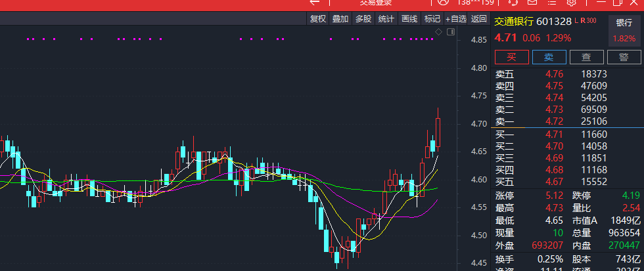644x271 pixels.
Task: Open the list menu icon in title bar
Action: click(x=552, y=2)
